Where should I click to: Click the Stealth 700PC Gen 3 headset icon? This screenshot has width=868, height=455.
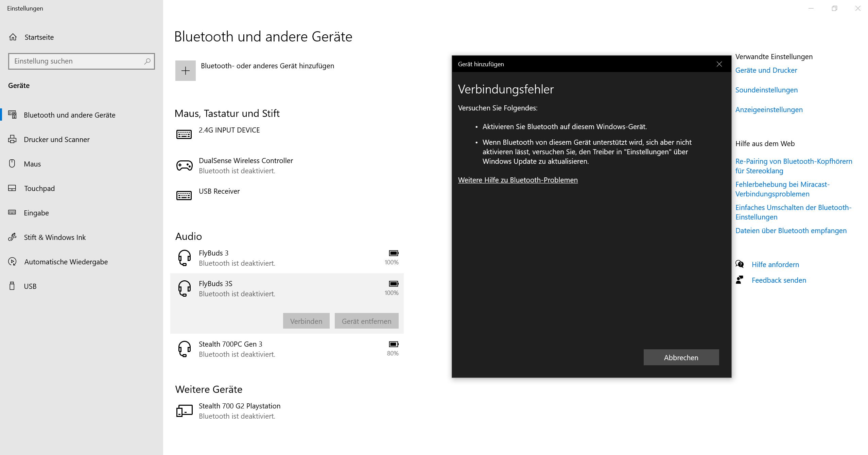pyautogui.click(x=184, y=349)
